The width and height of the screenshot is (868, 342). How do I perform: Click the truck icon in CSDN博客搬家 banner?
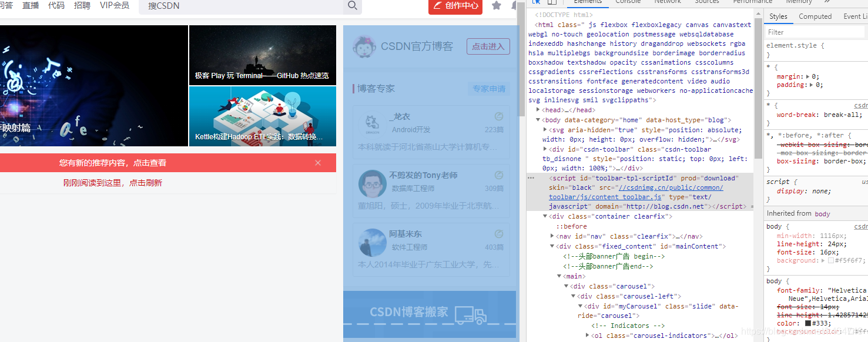(x=471, y=315)
